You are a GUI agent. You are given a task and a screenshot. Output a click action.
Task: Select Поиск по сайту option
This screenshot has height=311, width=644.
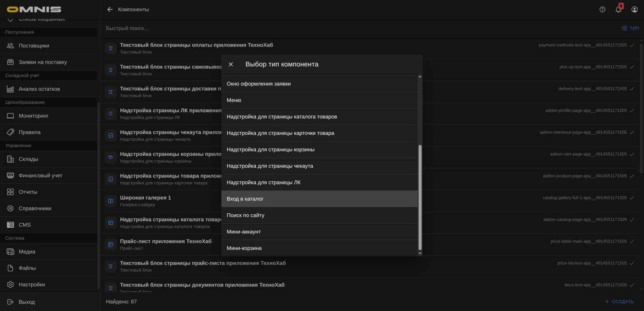click(319, 215)
